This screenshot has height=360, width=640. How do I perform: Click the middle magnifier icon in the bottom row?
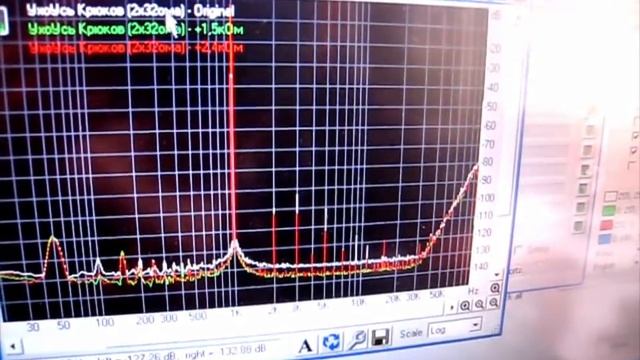click(479, 304)
